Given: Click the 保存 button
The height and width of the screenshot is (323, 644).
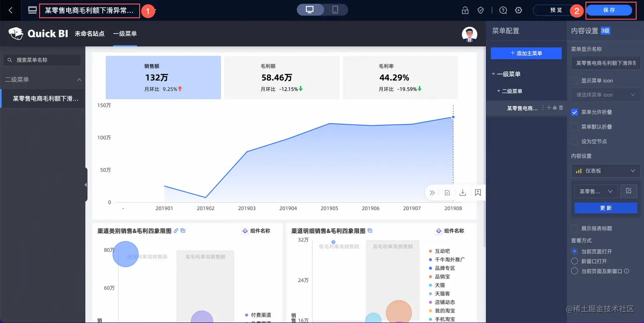Looking at the screenshot, I should point(609,10).
